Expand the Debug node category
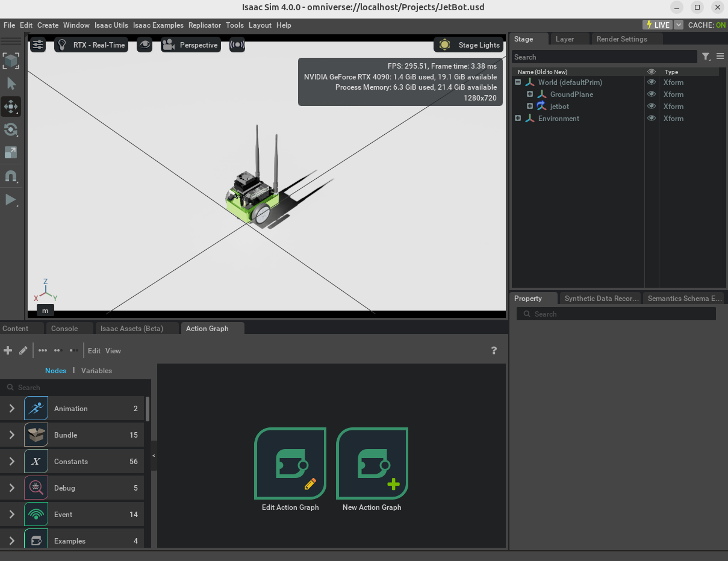Screen dimensions: 728x561 (x=11, y=488)
